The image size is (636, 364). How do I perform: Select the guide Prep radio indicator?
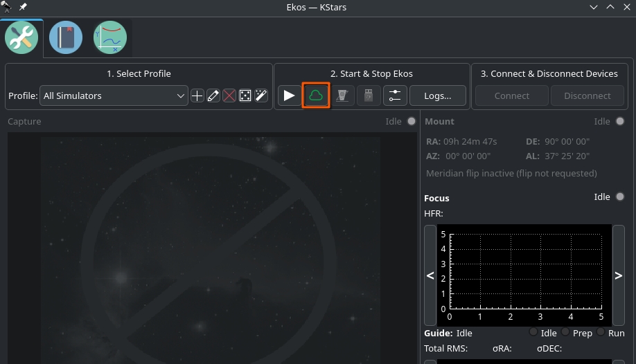click(565, 332)
